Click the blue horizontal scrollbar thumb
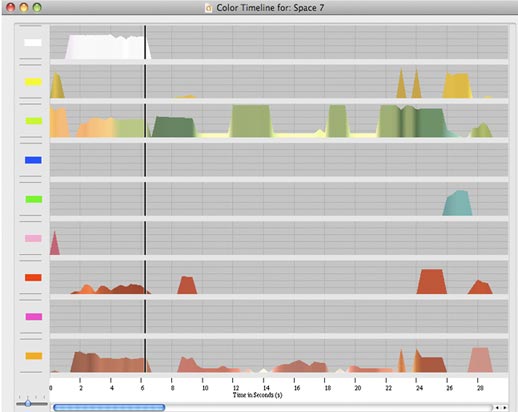 click(109, 407)
